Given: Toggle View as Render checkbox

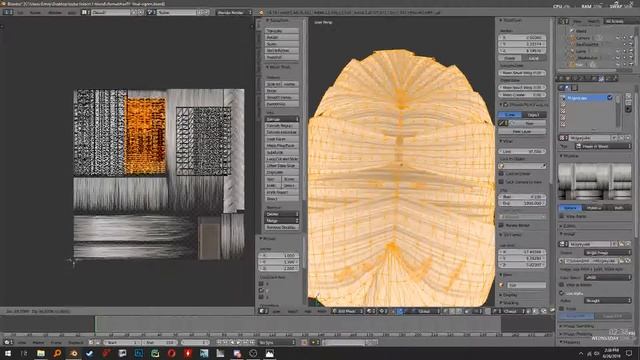Looking at the screenshot, I should click(562, 285).
